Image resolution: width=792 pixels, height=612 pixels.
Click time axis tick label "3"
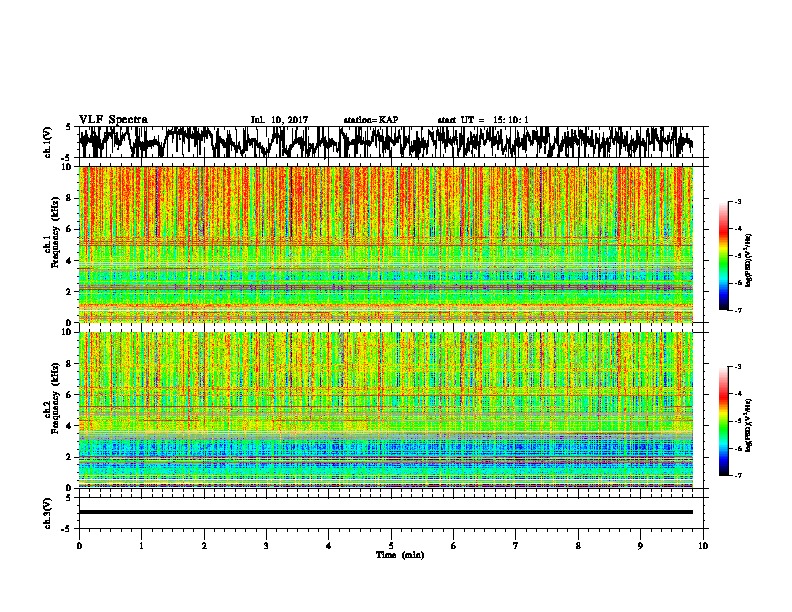click(x=266, y=546)
